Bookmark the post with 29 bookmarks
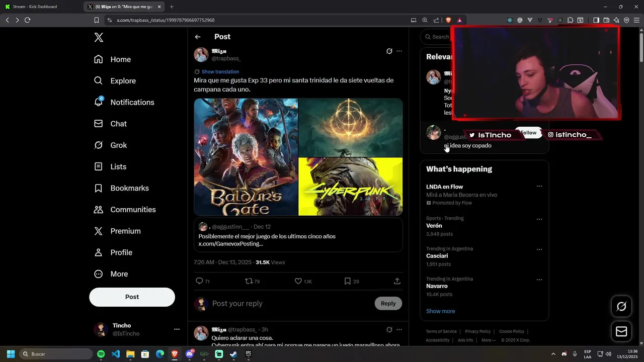644x362 pixels. (x=347, y=281)
